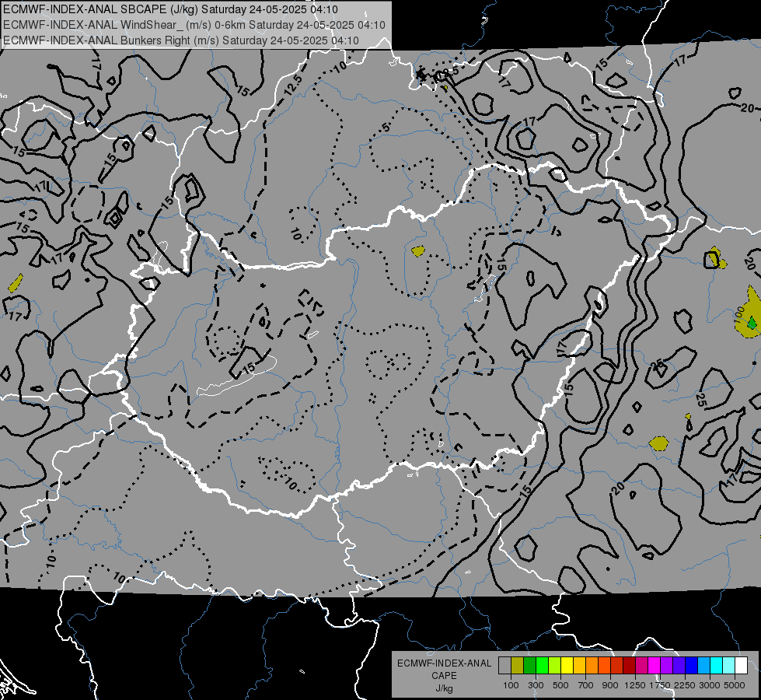This screenshot has height=700, width=761.
Task: Select the dark green legend swatch
Action: 529,665
